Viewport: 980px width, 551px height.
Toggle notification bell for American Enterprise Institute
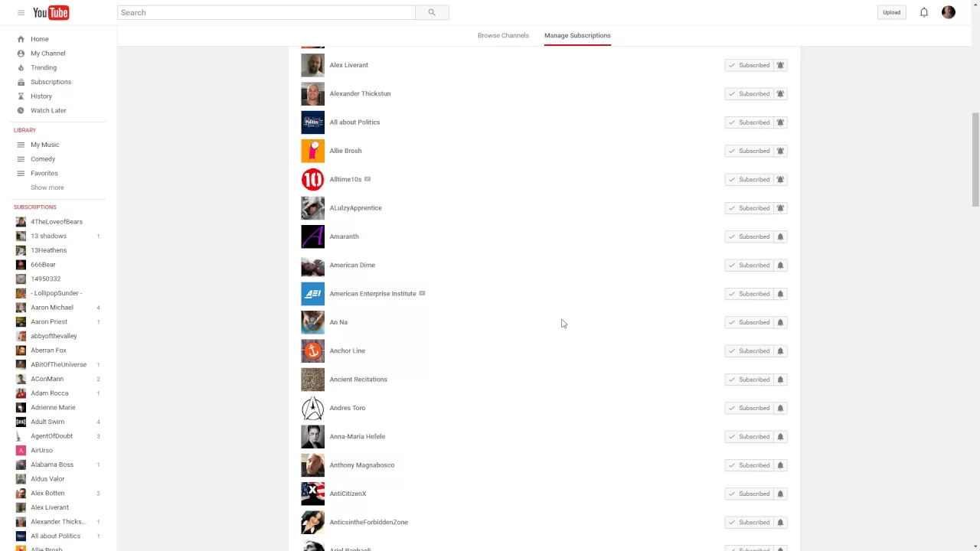pos(780,294)
